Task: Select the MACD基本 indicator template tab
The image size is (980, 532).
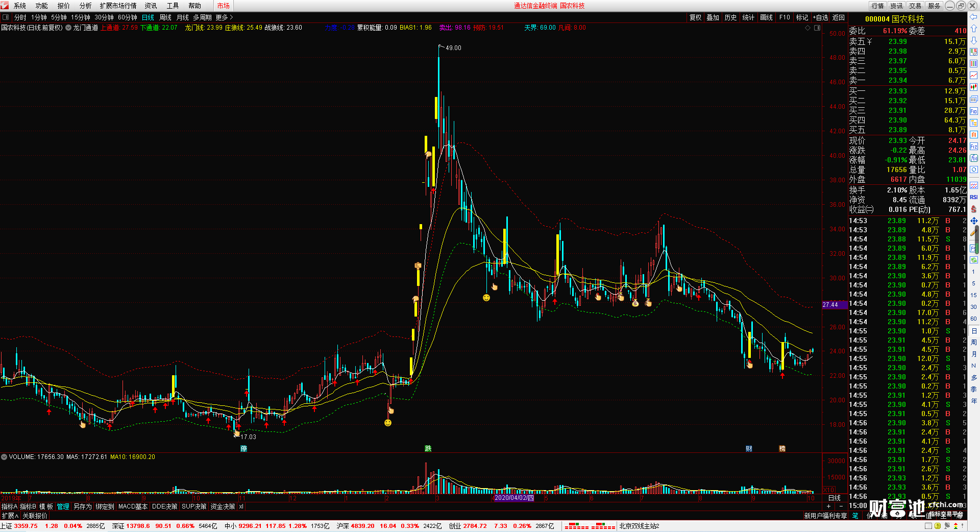Action: (x=133, y=506)
